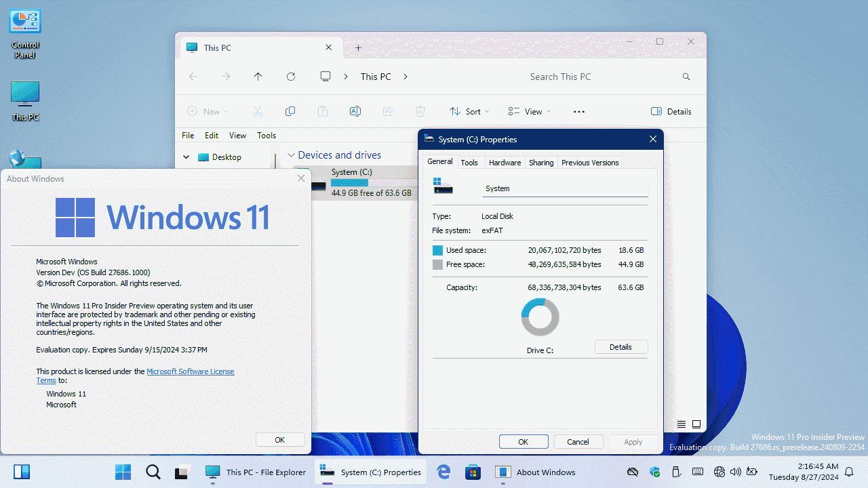Click the Rename icon in Explorer toolbar
This screenshot has width=868, height=488.
[x=355, y=111]
